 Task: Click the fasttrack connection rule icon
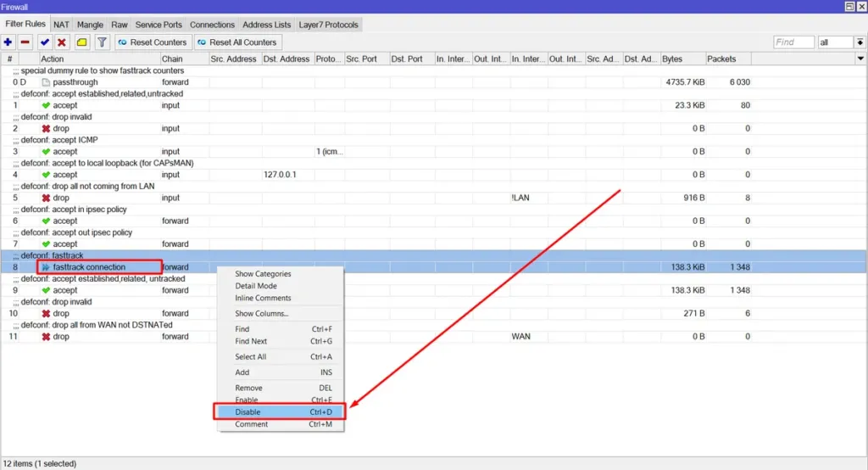(x=46, y=267)
